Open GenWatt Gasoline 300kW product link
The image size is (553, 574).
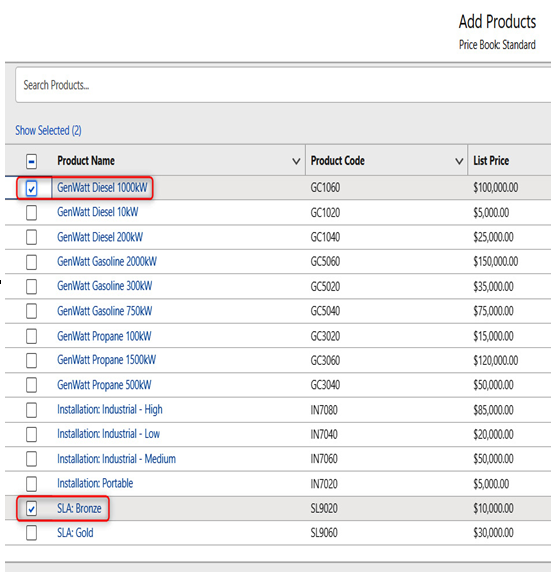coord(105,286)
